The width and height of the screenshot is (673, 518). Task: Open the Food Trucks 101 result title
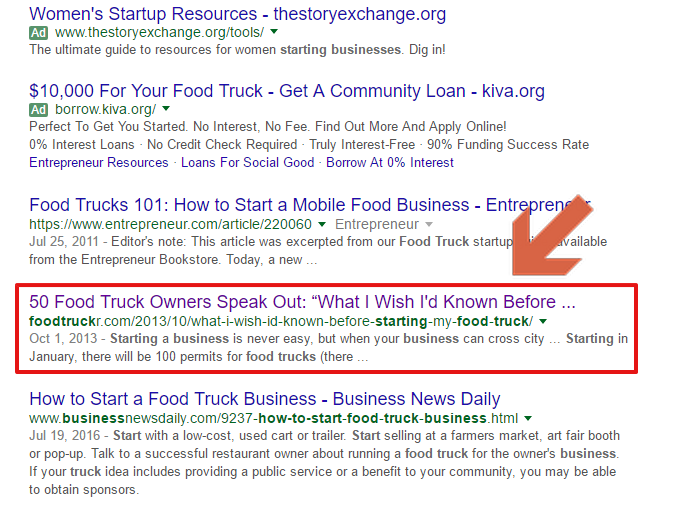click(x=310, y=205)
